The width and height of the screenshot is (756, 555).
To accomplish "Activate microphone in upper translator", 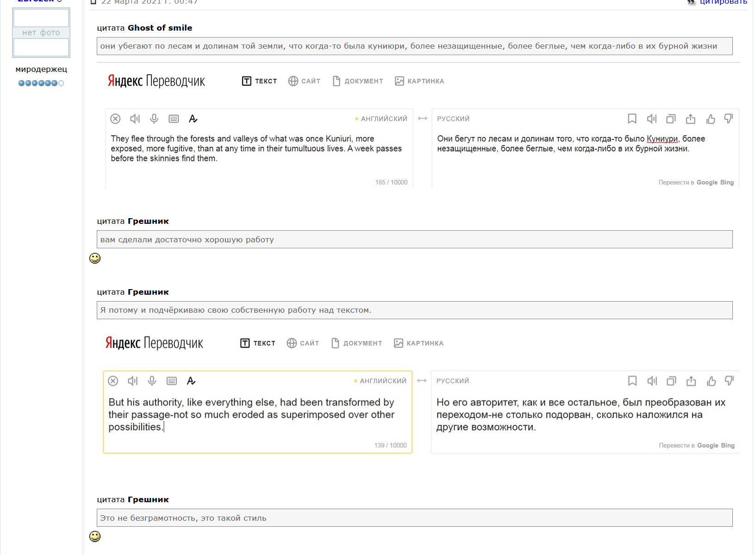I will pyautogui.click(x=154, y=119).
